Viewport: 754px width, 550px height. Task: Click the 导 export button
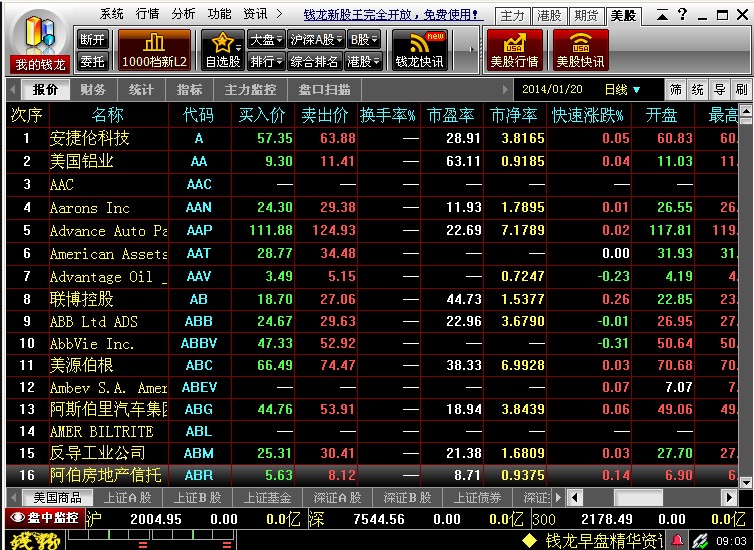719,89
